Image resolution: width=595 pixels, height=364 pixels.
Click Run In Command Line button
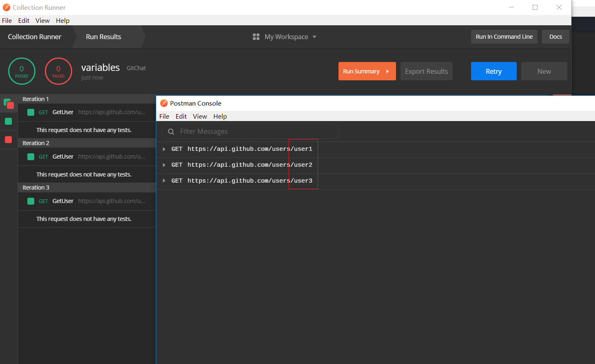coord(504,37)
